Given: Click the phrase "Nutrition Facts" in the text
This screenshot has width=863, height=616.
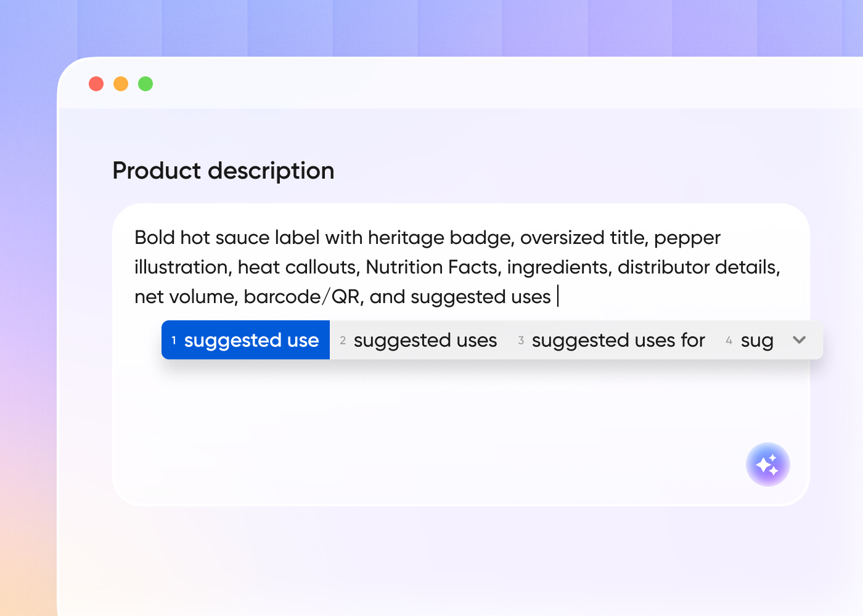Looking at the screenshot, I should click(x=432, y=267).
